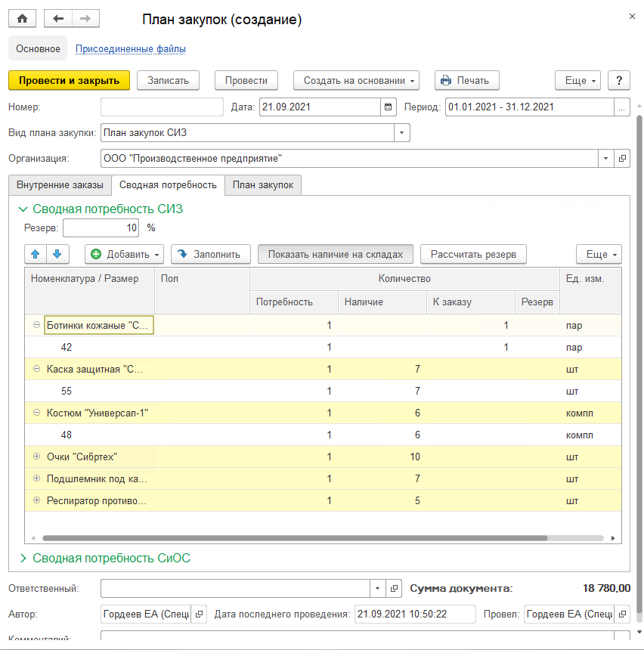
Task: Expand the Очки "Сибртех" row
Action: pos(36,457)
